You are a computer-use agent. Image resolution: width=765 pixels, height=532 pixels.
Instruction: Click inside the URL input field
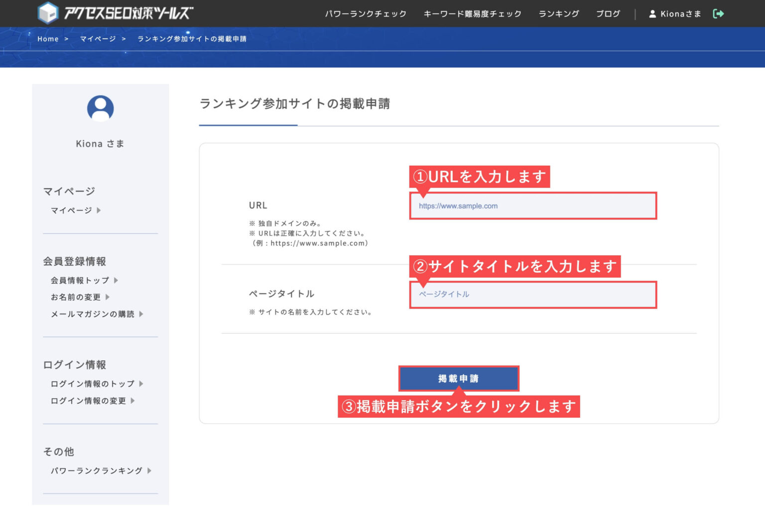coord(532,206)
